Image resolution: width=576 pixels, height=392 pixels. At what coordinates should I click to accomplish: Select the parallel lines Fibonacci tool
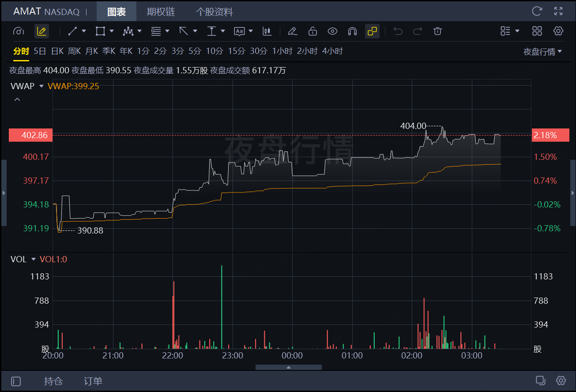(x=156, y=31)
